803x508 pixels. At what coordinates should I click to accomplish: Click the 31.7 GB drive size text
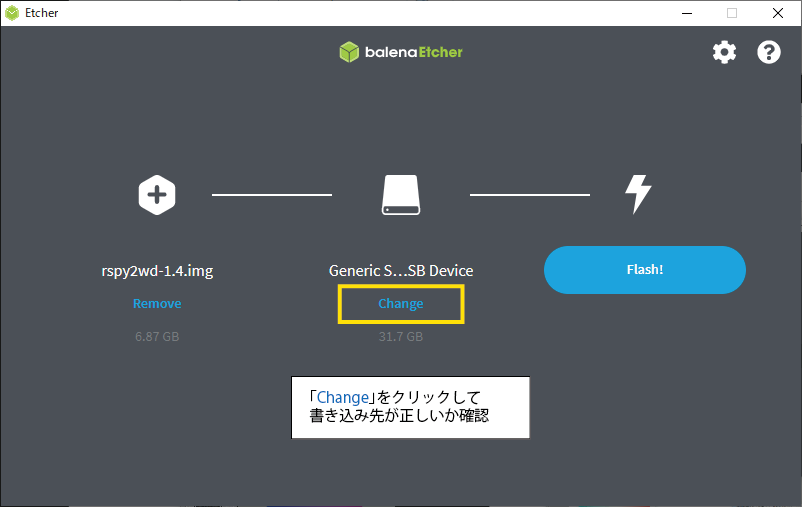(401, 336)
